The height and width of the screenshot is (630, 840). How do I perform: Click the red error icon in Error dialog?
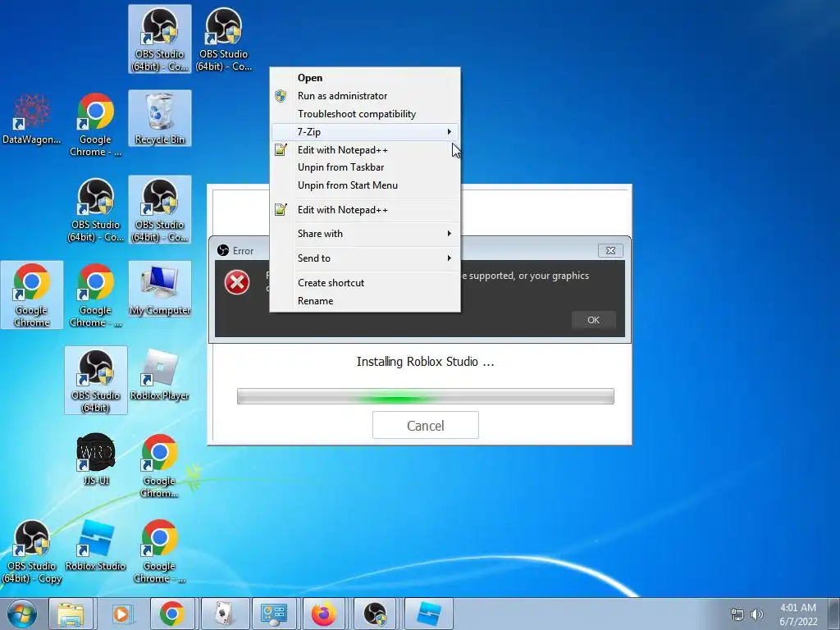[237, 282]
